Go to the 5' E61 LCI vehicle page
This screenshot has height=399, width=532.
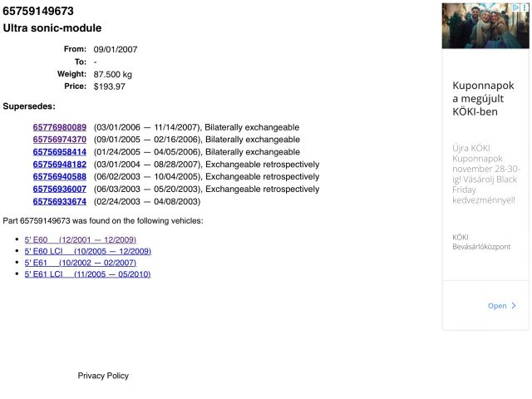tap(87, 274)
